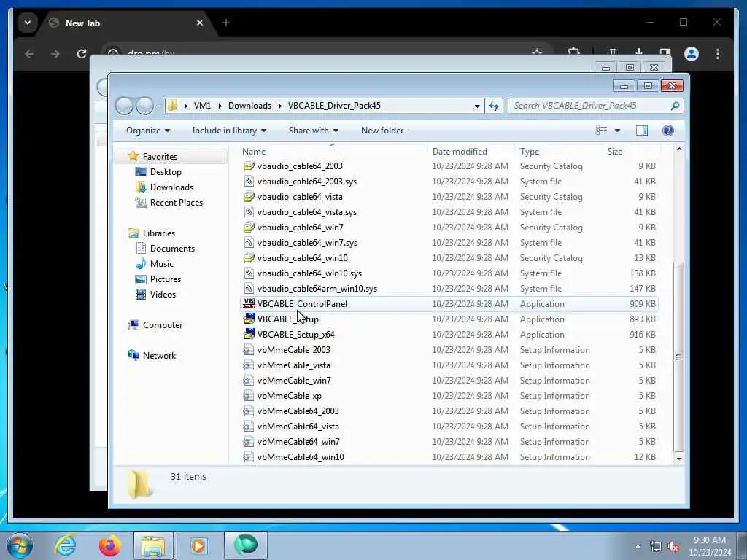Select Favorites in navigation pane
The height and width of the screenshot is (560, 747).
pyautogui.click(x=160, y=157)
